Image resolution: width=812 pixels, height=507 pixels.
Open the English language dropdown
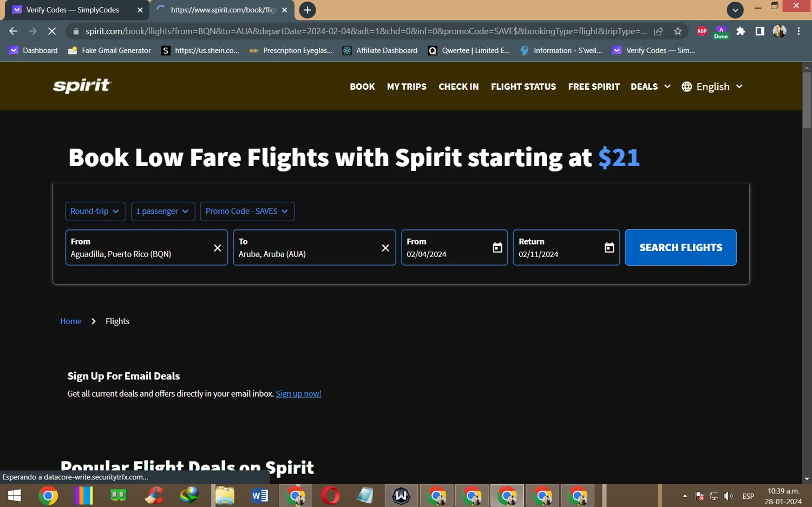[713, 87]
